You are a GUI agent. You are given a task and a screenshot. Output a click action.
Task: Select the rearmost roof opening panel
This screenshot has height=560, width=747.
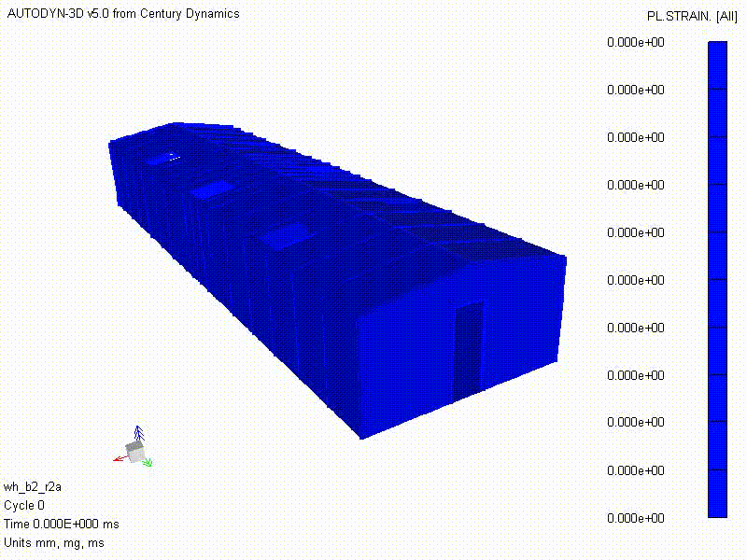click(x=165, y=157)
